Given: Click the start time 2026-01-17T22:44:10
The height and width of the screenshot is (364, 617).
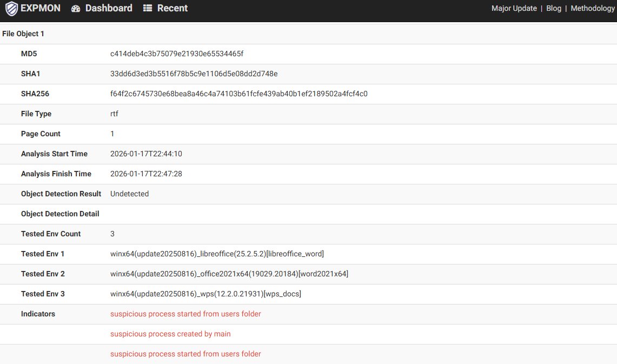Looking at the screenshot, I should click(146, 154).
